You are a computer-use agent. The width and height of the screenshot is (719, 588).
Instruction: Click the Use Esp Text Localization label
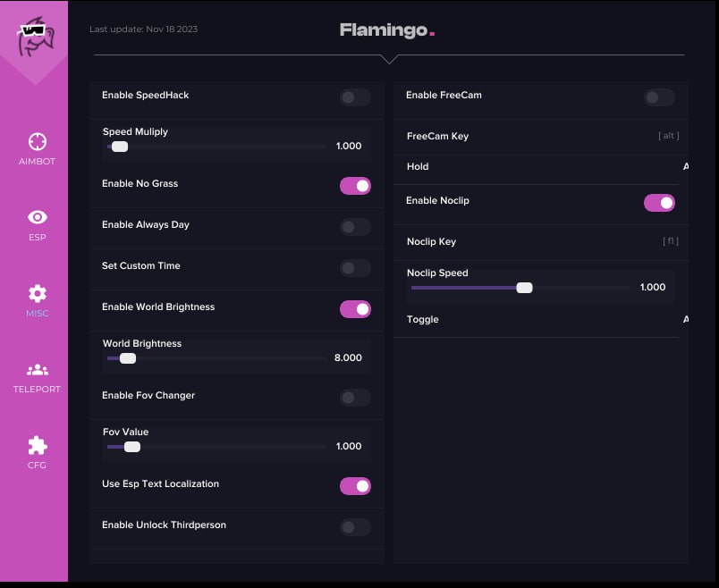[x=160, y=484]
